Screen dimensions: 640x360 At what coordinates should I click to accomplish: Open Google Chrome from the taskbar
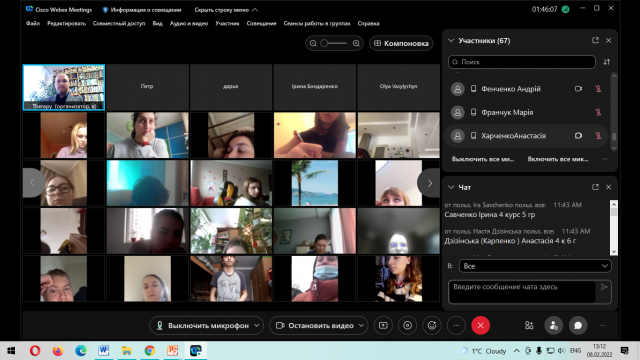click(150, 351)
